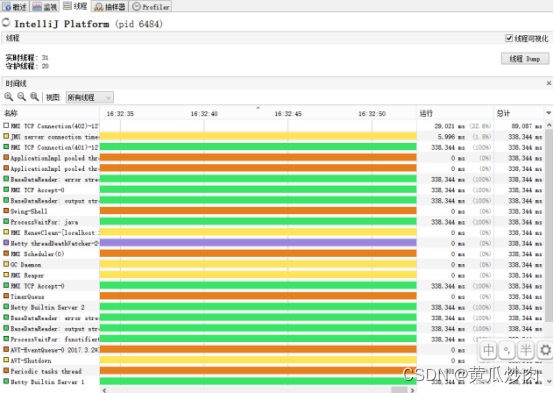This screenshot has height=393, width=554.
Task: Open the Profiler tab
Action: 151,6
